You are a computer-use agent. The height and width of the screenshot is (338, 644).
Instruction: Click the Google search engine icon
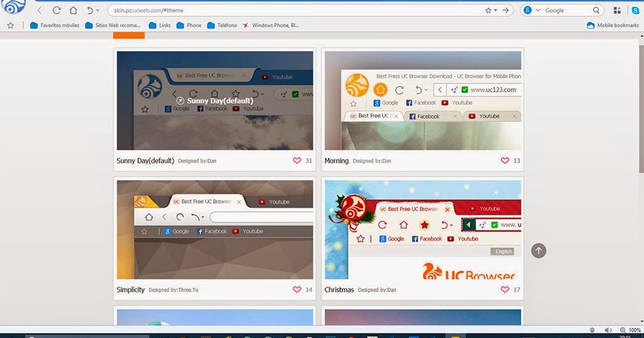pyautogui.click(x=528, y=10)
